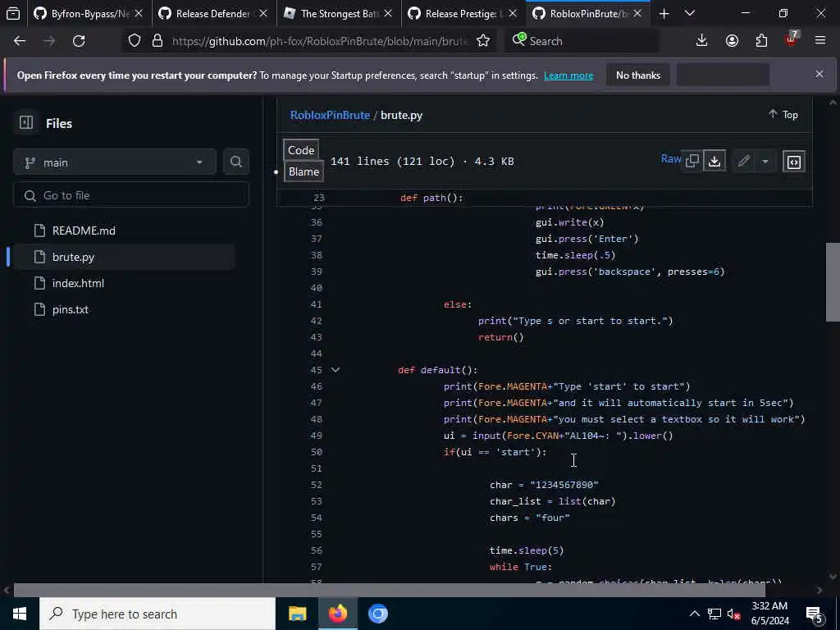This screenshot has height=630, width=840.
Task: Click the blue circular browser taskbar icon
Action: 377,614
